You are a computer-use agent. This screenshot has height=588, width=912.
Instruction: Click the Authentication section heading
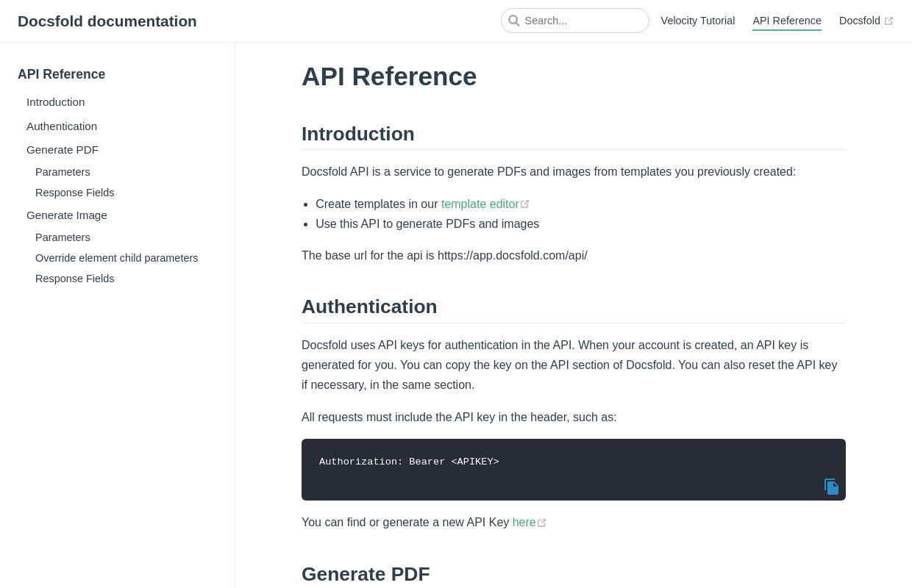pyautogui.click(x=369, y=306)
